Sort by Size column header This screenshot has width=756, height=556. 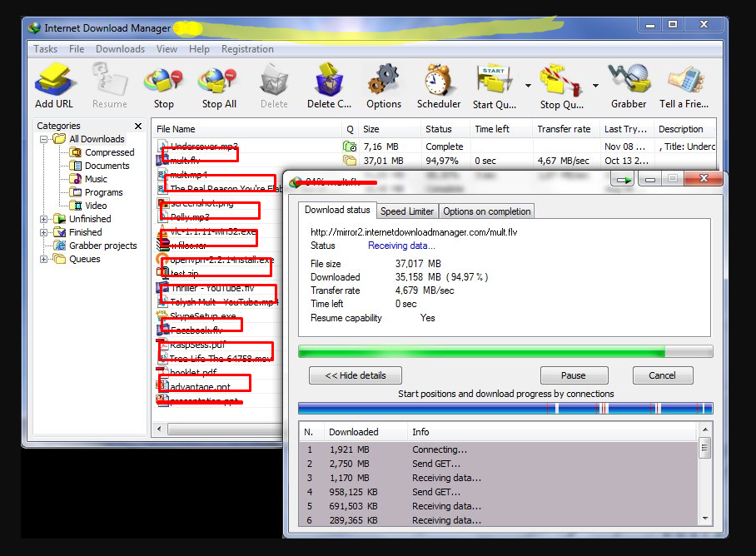390,129
